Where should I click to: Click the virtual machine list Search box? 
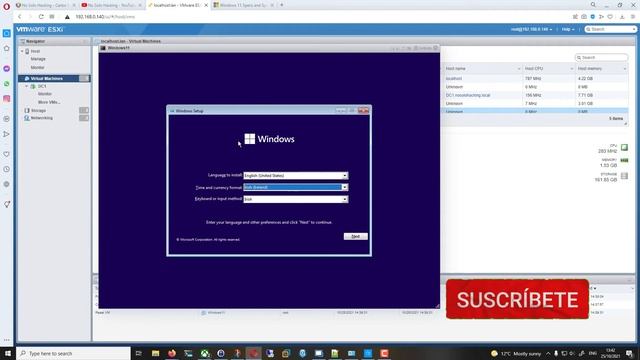pyautogui.click(x=602, y=58)
